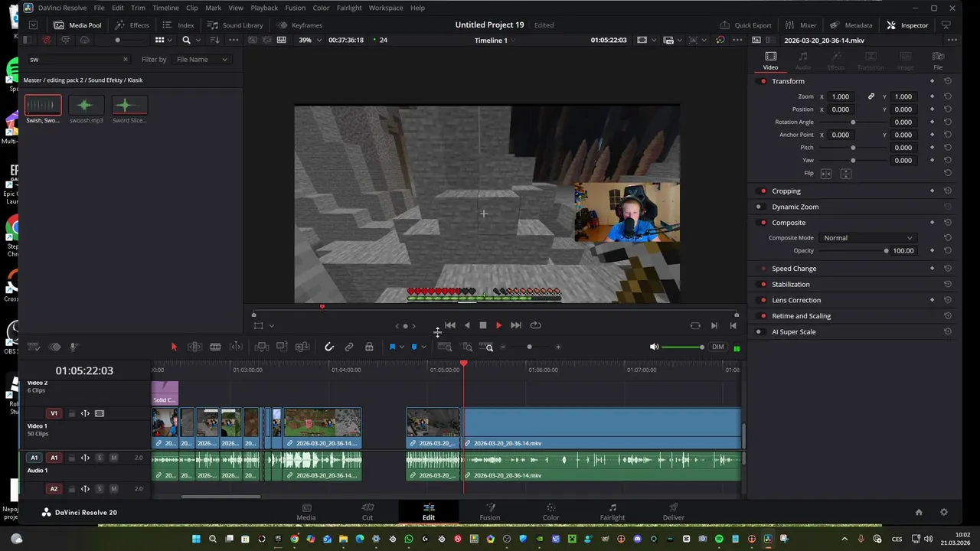
Task: Click the Opacity slider
Action: [x=852, y=250]
